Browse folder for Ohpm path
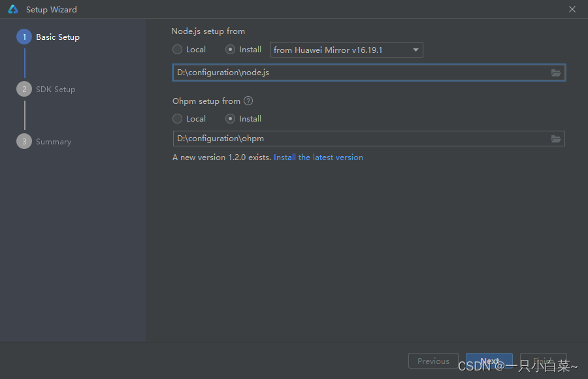588x379 pixels. pos(556,139)
